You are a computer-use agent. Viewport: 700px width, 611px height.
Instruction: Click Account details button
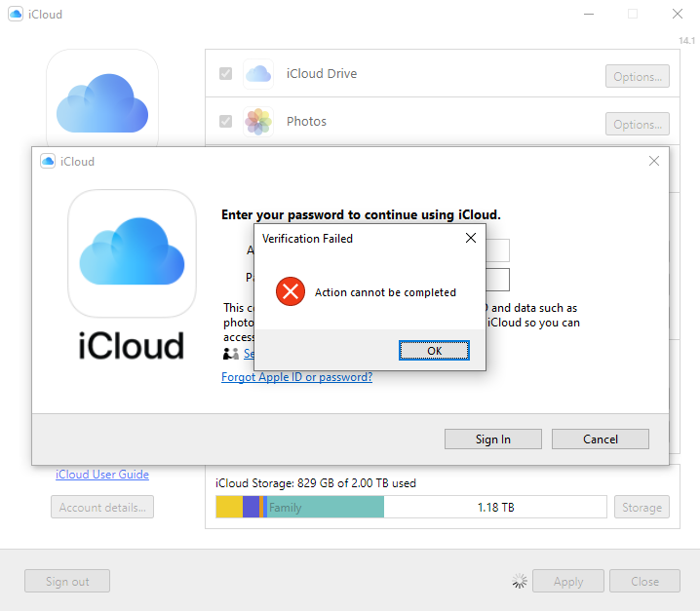pos(102,507)
